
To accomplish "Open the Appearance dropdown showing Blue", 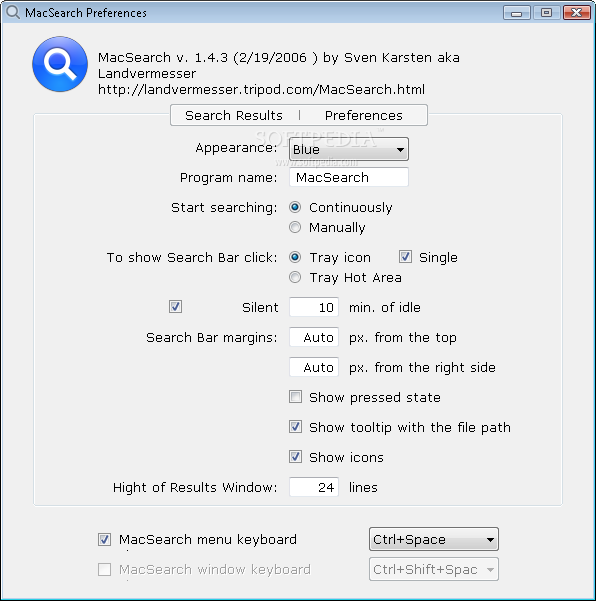I will pos(349,149).
